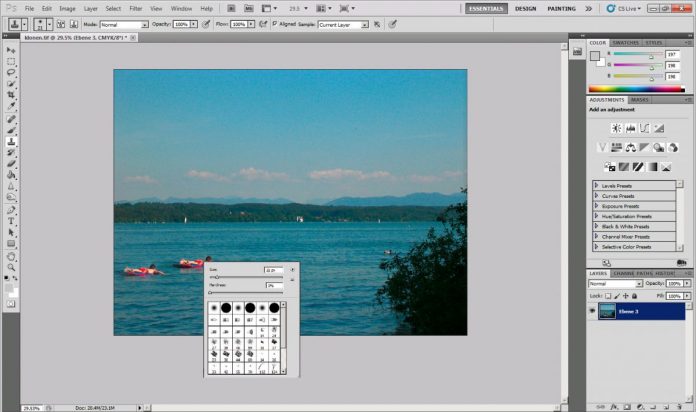Screen dimensions: 696x412
Task: Open the Filter menu
Action: pyautogui.click(x=135, y=8)
